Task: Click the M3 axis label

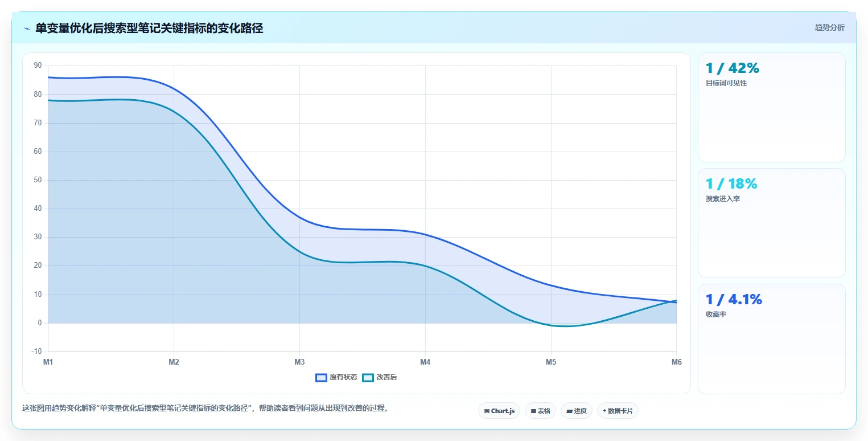Action: [x=299, y=362]
